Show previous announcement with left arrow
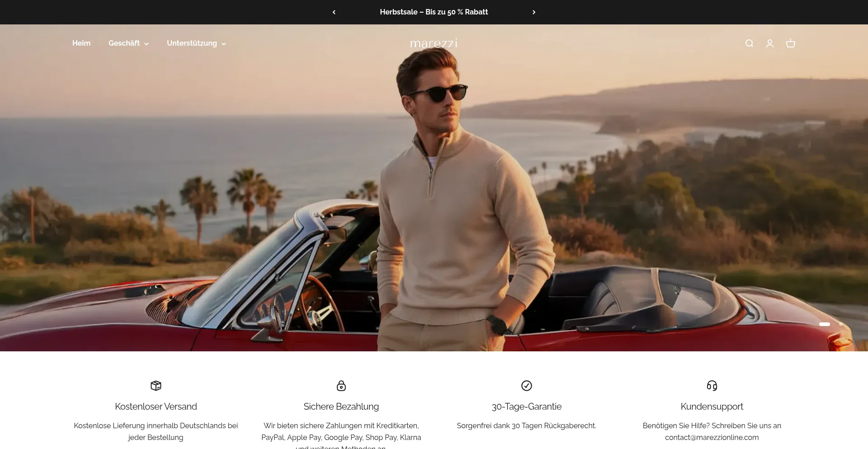 tap(334, 12)
